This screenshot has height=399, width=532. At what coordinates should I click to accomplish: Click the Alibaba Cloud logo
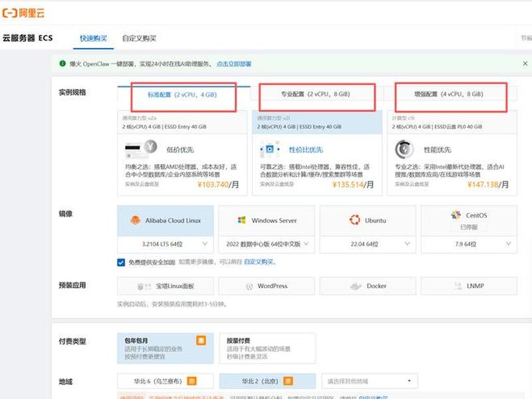click(x=23, y=13)
